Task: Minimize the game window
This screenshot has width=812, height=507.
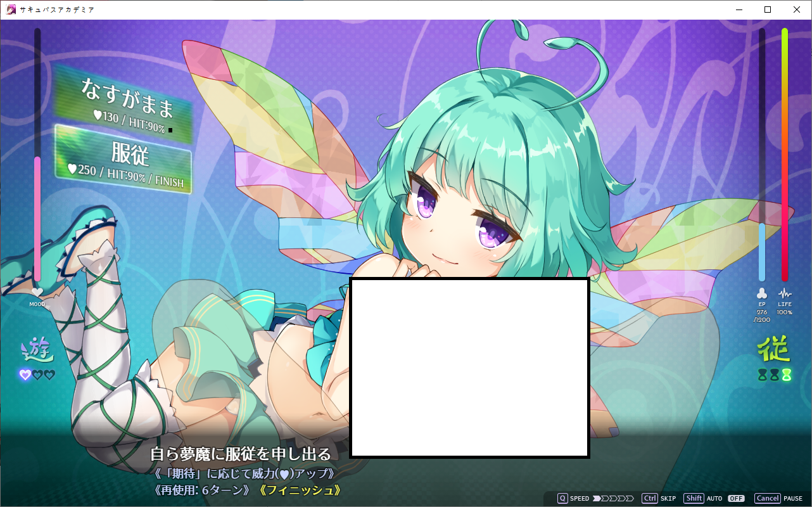Action: 739,10
